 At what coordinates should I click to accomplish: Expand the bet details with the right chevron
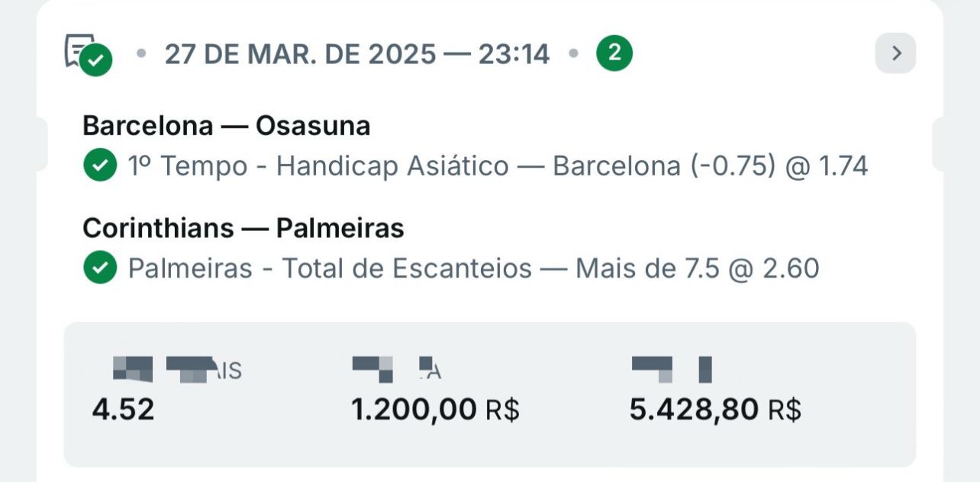point(897,53)
